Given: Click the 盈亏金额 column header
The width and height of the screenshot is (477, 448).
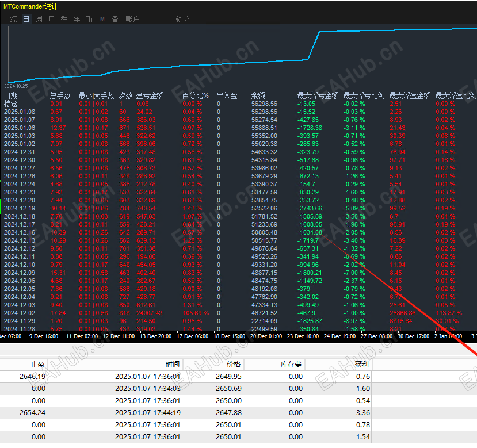Looking at the screenshot, I should (x=150, y=96).
